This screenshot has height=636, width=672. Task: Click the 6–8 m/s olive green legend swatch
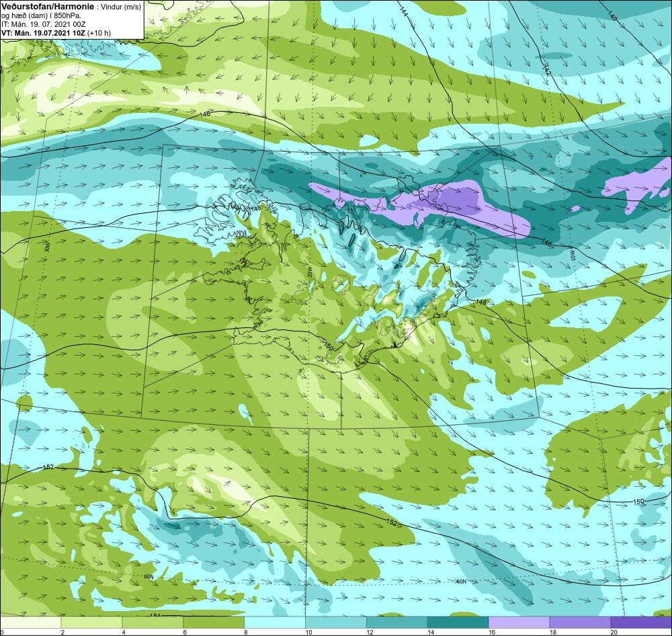coord(214,622)
